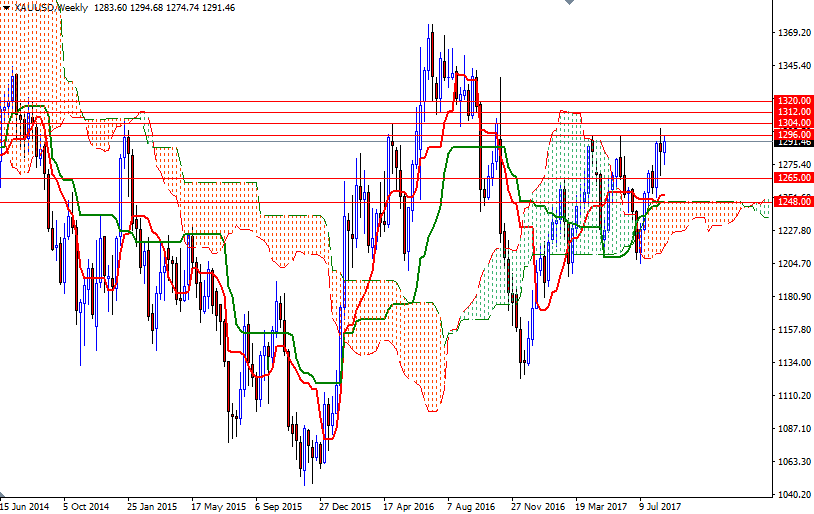814x514 pixels.
Task: Click 1369.20 on the price scale
Action: point(793,33)
